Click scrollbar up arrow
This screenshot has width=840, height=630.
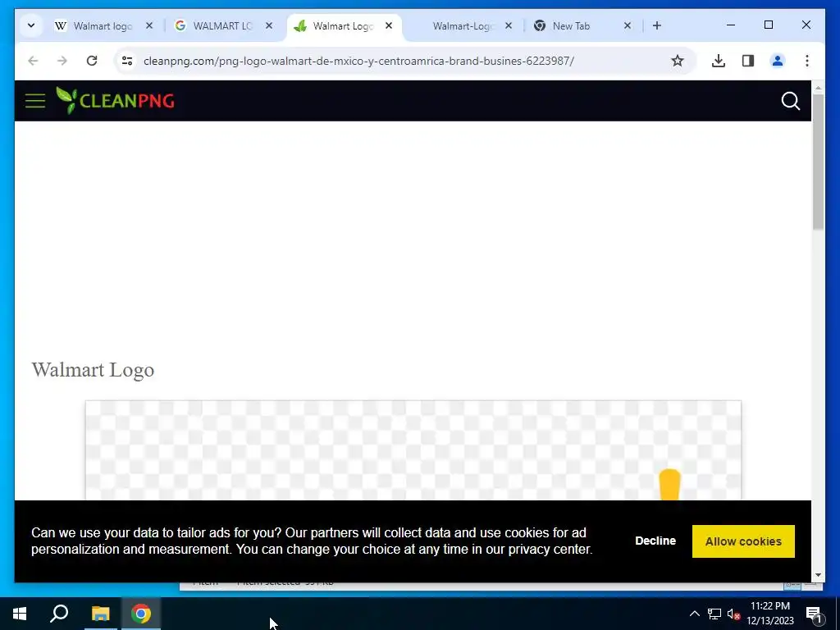818,87
